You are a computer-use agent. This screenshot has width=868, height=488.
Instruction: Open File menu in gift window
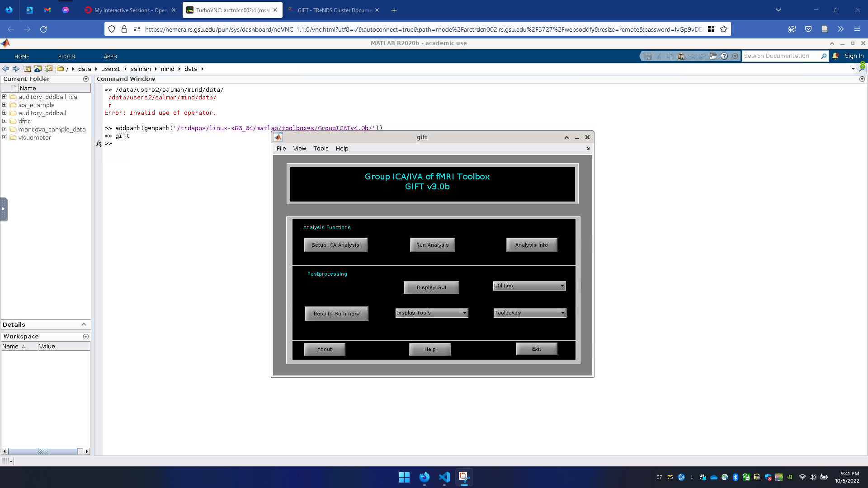click(x=281, y=148)
